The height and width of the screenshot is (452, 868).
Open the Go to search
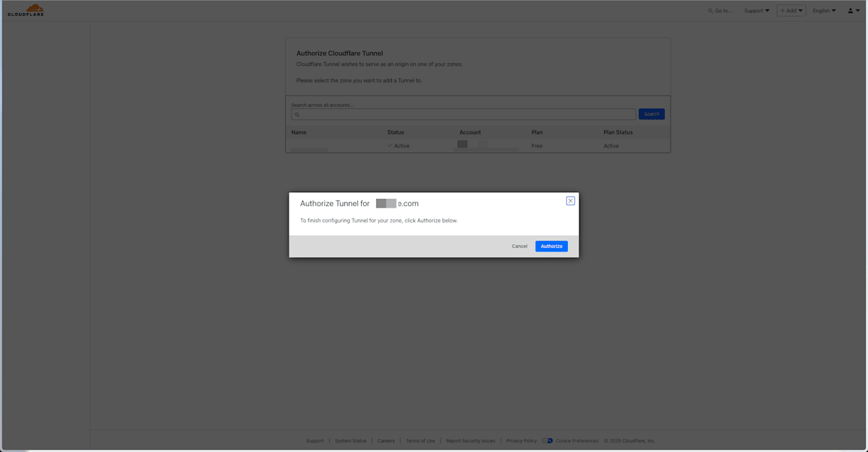[x=720, y=11]
